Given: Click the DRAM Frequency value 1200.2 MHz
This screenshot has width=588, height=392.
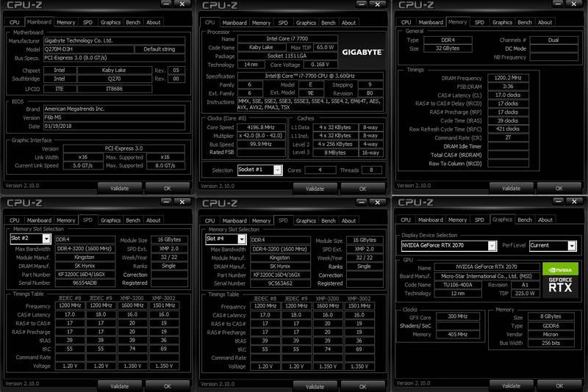Looking at the screenshot, I should coord(508,78).
